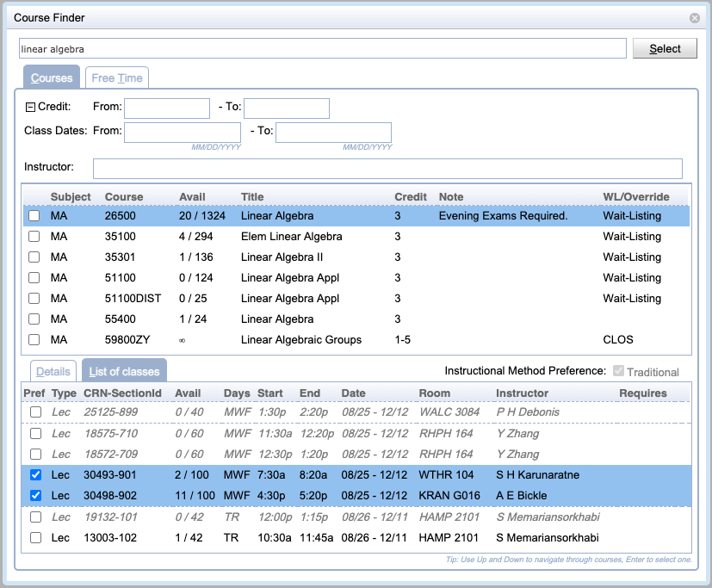Sort courses by the Avail column header
This screenshot has width=712, height=588.
click(x=192, y=196)
